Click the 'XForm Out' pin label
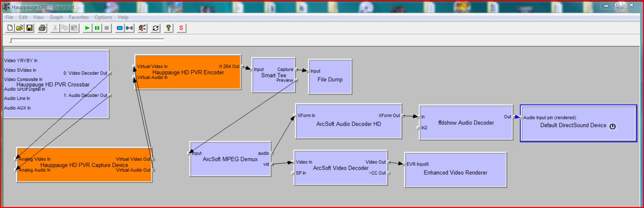644x208 pixels. (389, 115)
